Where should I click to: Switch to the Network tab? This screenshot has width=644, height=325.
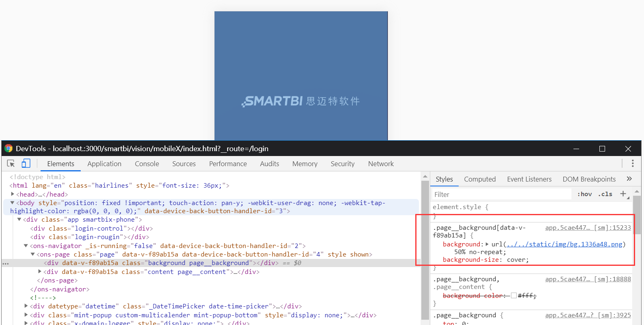click(x=381, y=164)
